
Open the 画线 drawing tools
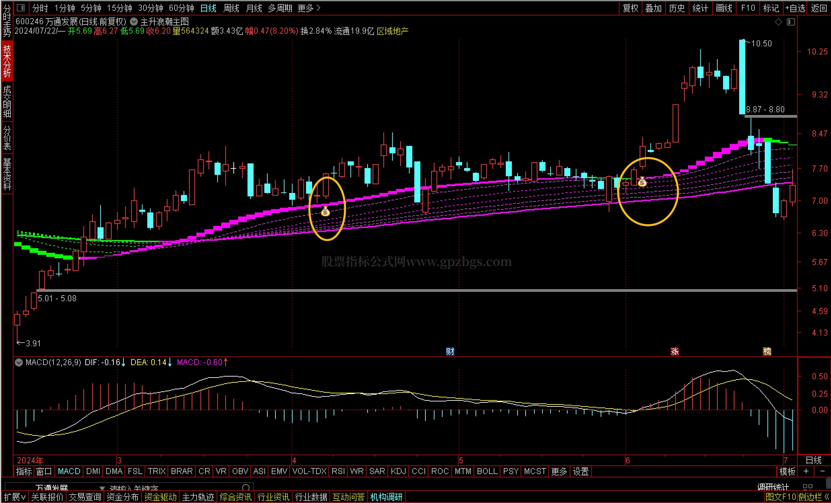click(724, 8)
